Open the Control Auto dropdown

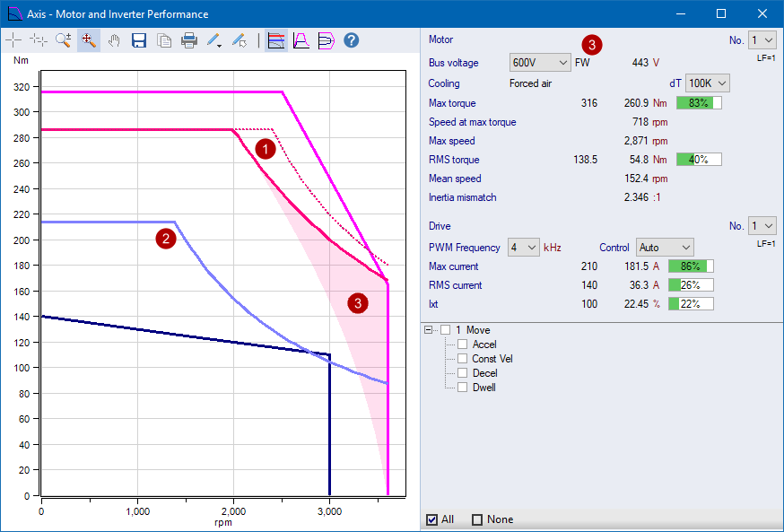(665, 248)
